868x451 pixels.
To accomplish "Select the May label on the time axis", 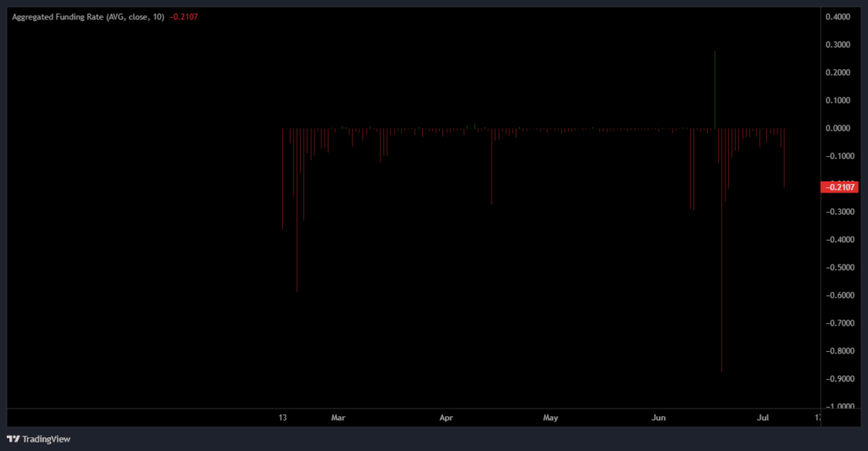I will (x=551, y=418).
